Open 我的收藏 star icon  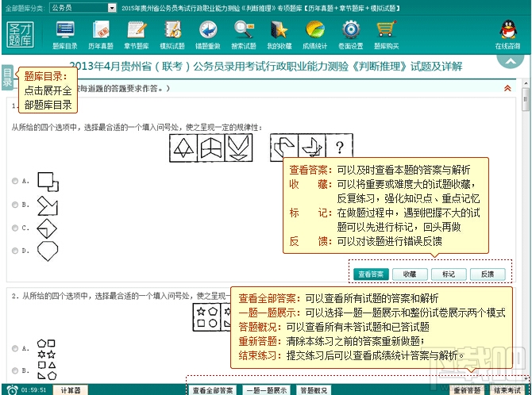click(x=279, y=35)
